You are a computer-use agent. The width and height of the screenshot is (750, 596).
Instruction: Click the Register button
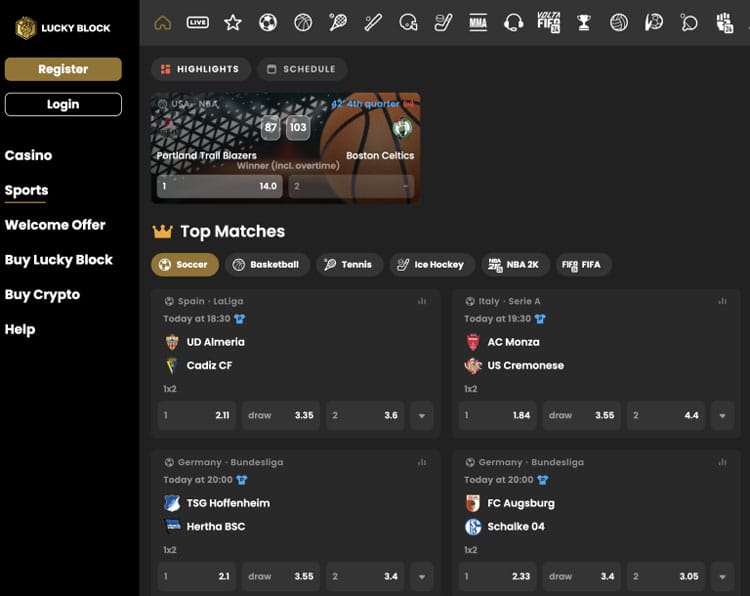[63, 69]
